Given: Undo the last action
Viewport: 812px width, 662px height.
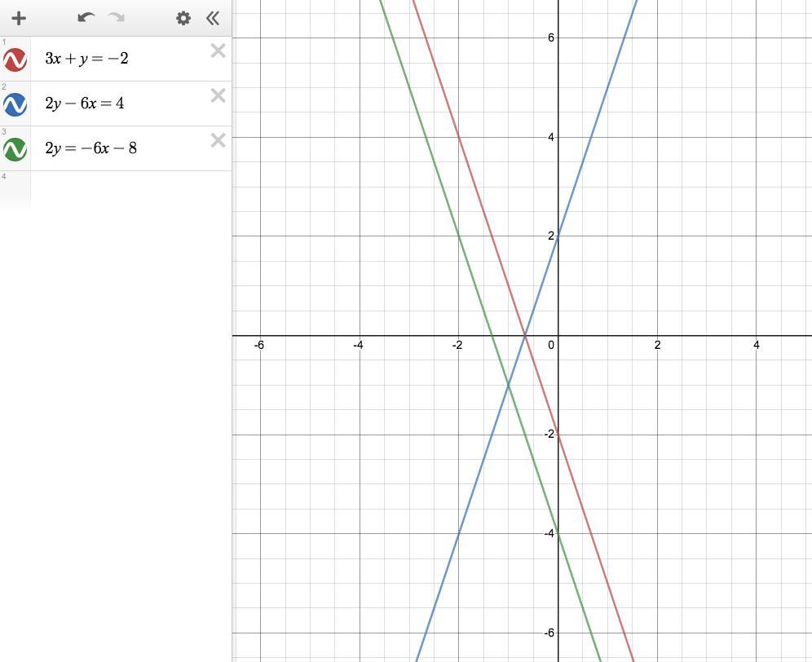Looking at the screenshot, I should click(x=86, y=18).
